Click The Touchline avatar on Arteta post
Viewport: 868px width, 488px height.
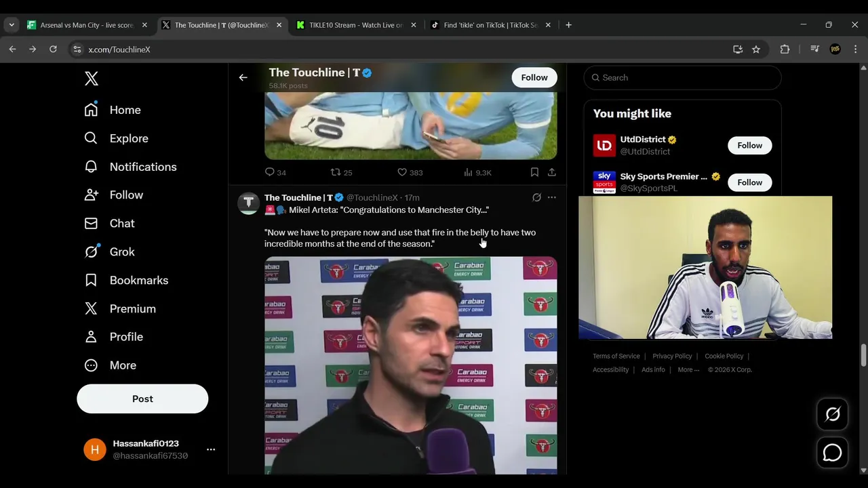click(x=248, y=203)
